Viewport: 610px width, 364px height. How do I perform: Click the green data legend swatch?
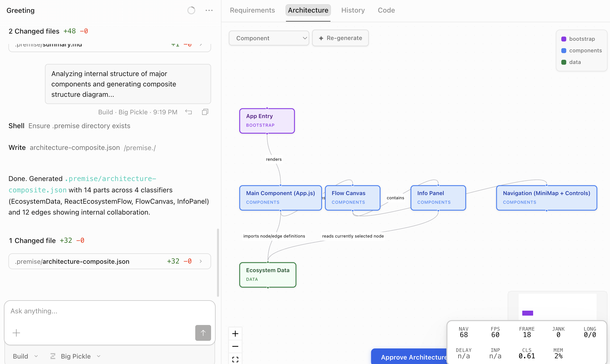(x=564, y=62)
